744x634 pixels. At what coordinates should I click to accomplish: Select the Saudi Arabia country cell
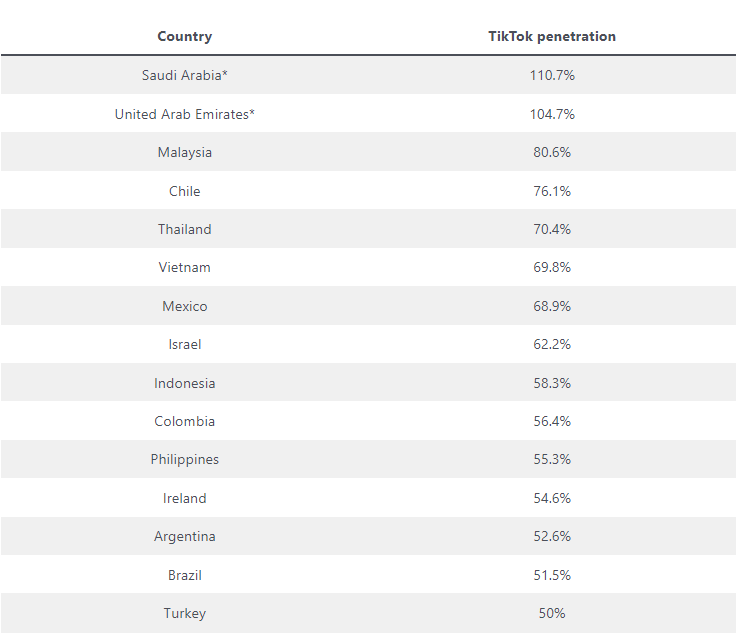point(185,75)
